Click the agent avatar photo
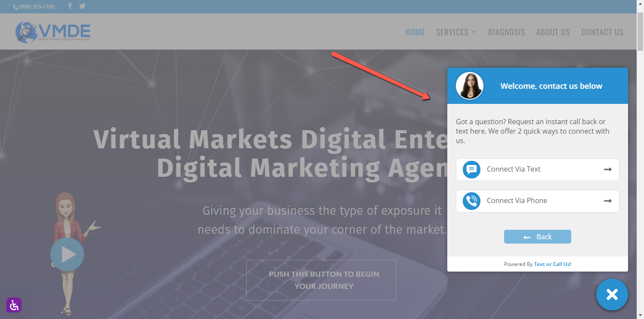Image resolution: width=644 pixels, height=319 pixels. pyautogui.click(x=469, y=86)
